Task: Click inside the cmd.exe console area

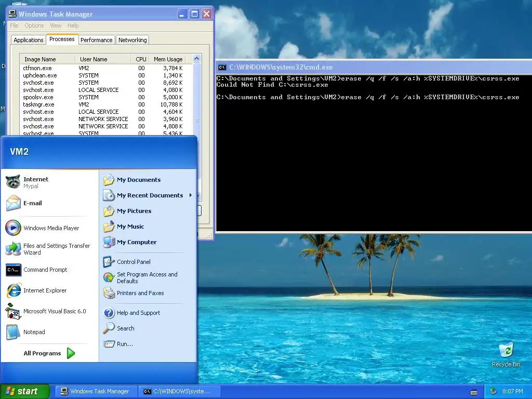Action: pos(374,153)
